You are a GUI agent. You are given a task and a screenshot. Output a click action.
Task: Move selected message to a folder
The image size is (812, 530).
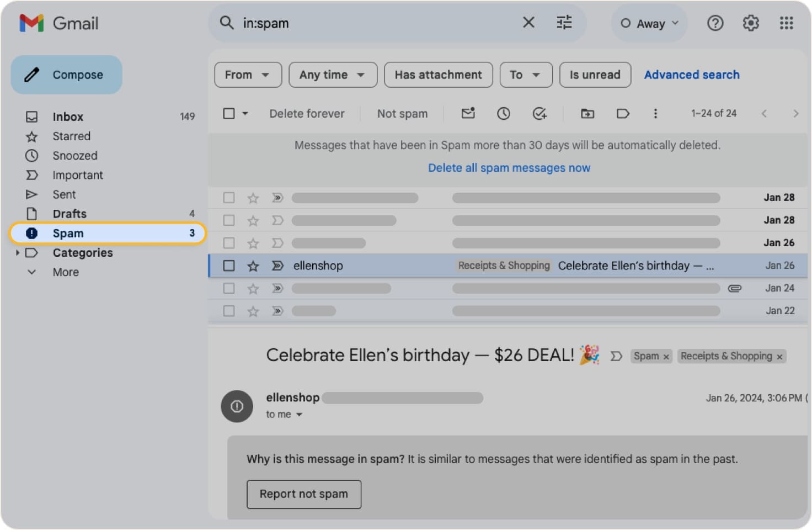(587, 113)
